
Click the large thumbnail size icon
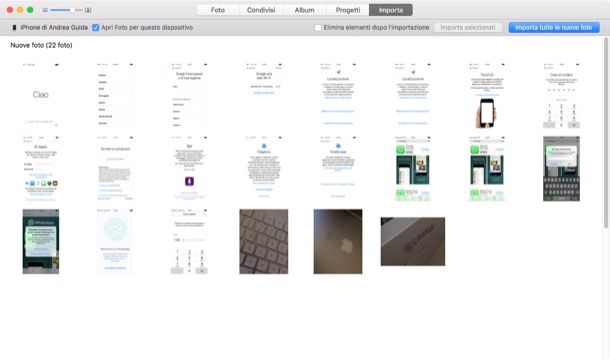coord(88,10)
